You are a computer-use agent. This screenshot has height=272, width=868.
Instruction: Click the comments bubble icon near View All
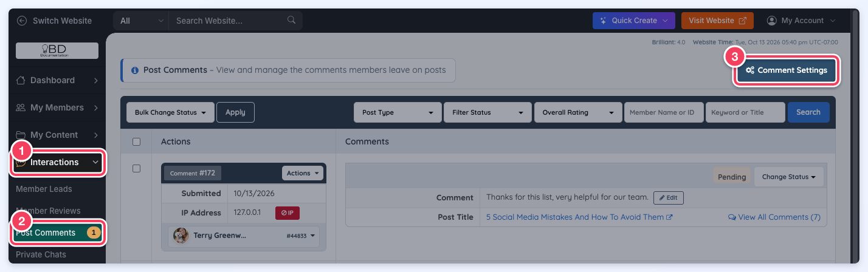732,217
